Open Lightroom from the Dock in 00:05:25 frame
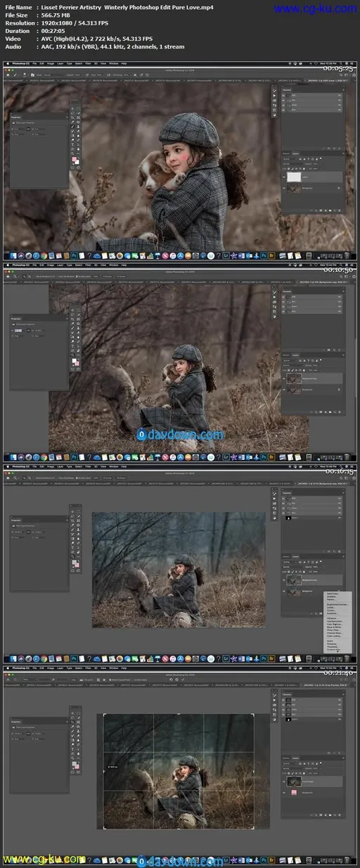Screen dimensions: 360x868 pos(225,255)
